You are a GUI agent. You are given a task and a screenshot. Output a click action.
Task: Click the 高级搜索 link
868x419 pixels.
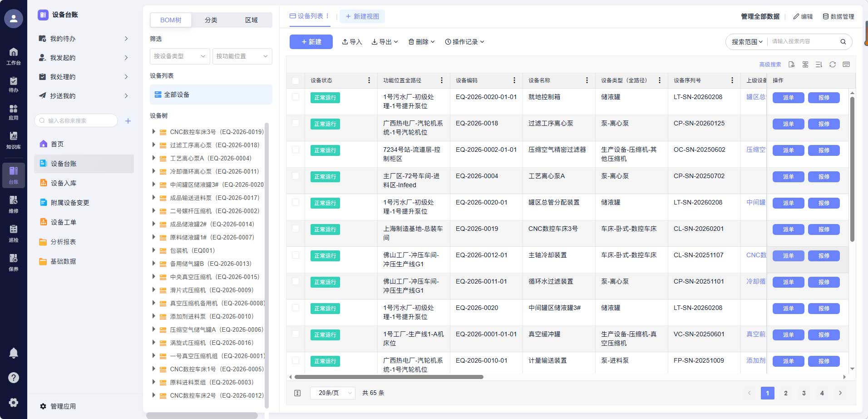(x=770, y=65)
